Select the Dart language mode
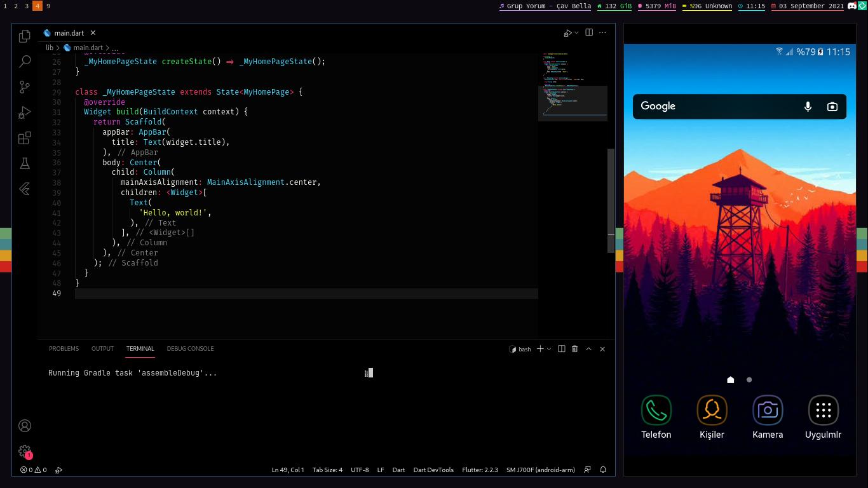This screenshot has width=868, height=488. (398, 470)
